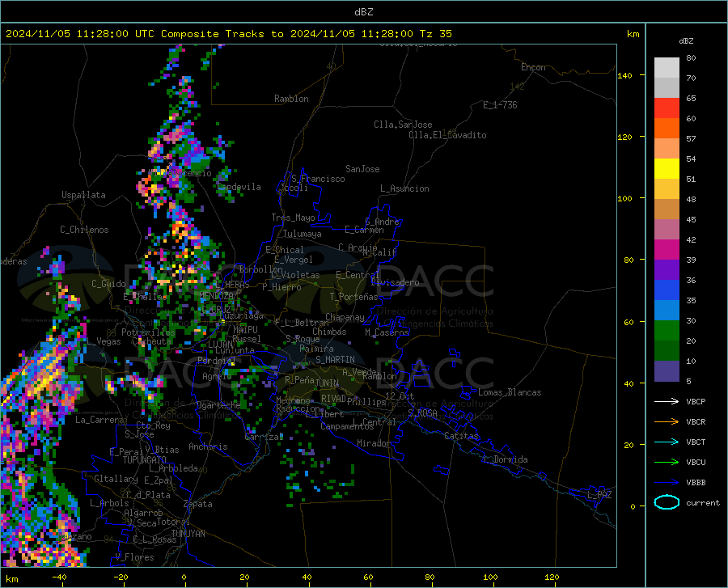Pick the orange 57-60 dBZ swatch
728x588 pixels.
coord(667,129)
